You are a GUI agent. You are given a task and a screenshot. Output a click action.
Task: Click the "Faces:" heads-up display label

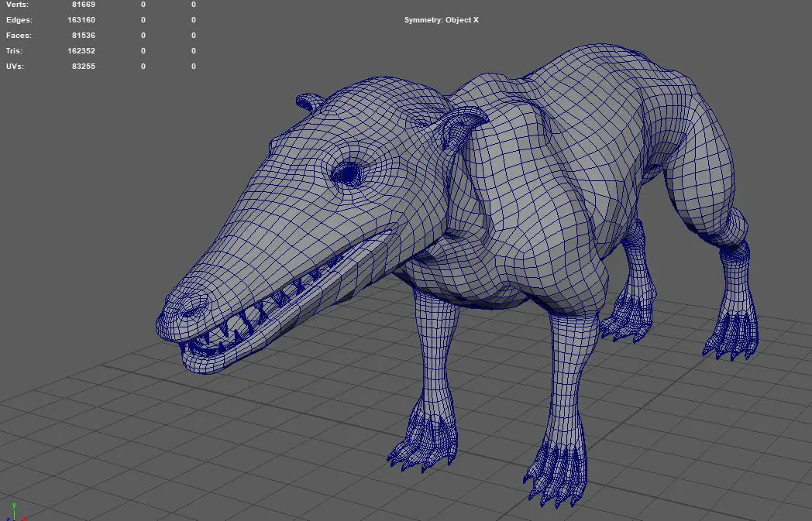(19, 35)
